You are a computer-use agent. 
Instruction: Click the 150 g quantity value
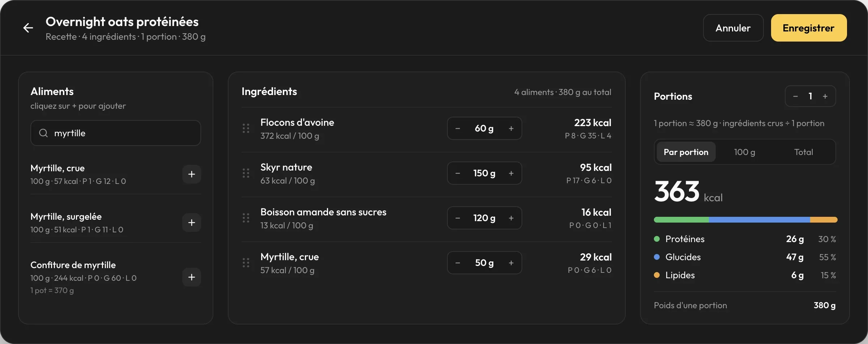484,173
